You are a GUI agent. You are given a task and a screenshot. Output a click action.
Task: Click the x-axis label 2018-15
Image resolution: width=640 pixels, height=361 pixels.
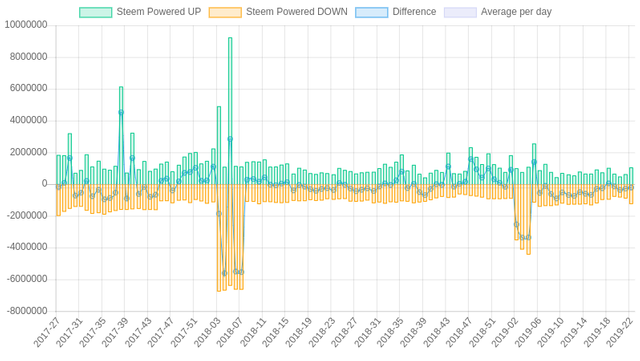(276, 332)
